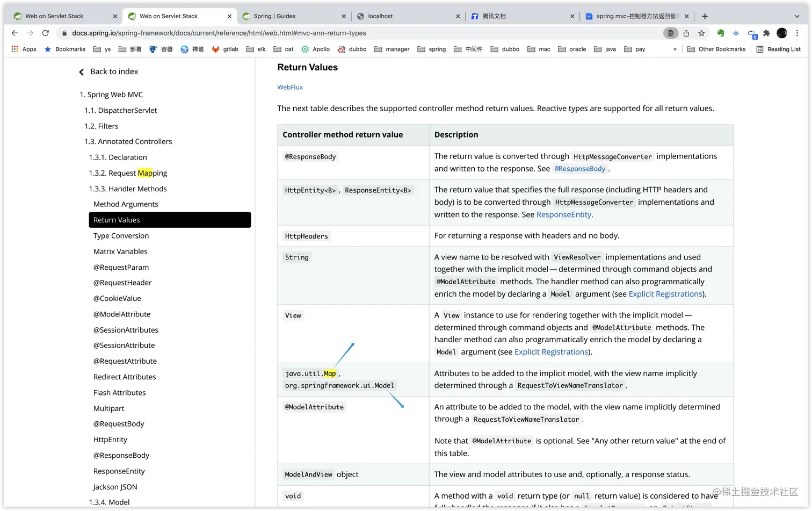Open the dubbo bookmark with red icon
This screenshot has width=812, height=511.
click(352, 49)
